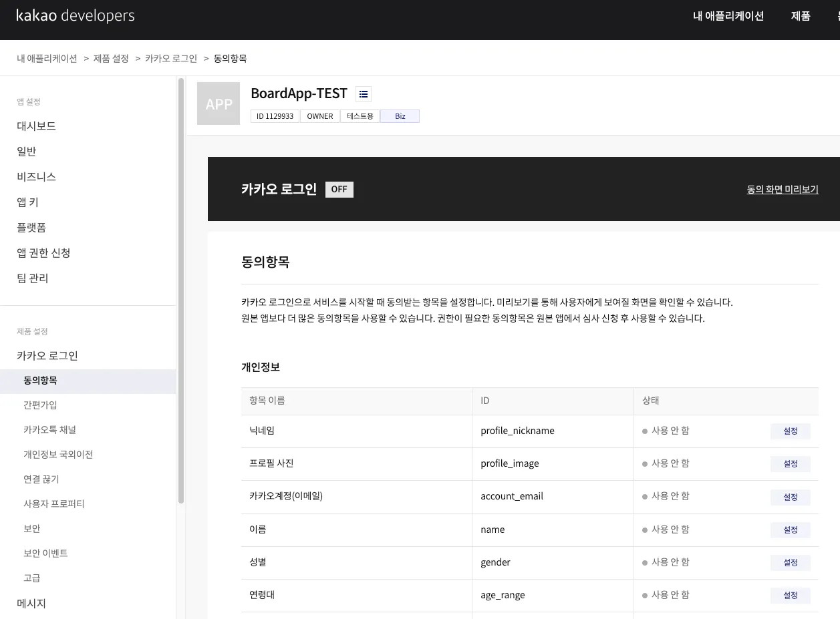
Task: Open 내 애플리케이션 in top navigation
Action: coord(728,16)
